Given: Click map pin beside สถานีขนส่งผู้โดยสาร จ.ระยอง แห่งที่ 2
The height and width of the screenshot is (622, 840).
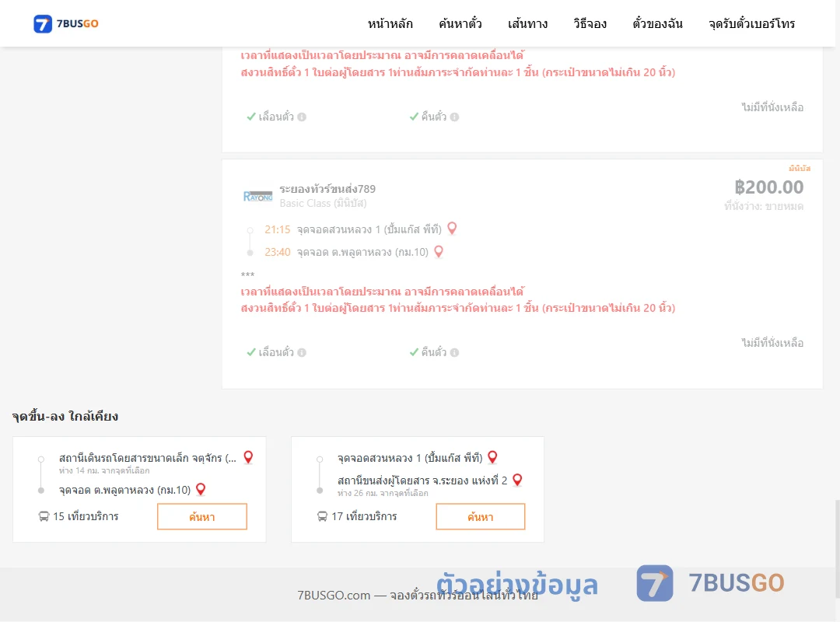Looking at the screenshot, I should 517,480.
